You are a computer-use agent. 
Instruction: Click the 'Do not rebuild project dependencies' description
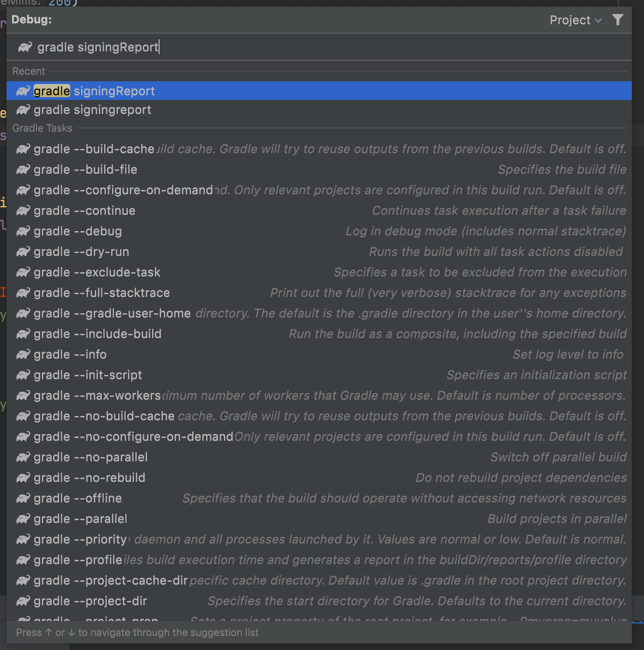(x=521, y=478)
